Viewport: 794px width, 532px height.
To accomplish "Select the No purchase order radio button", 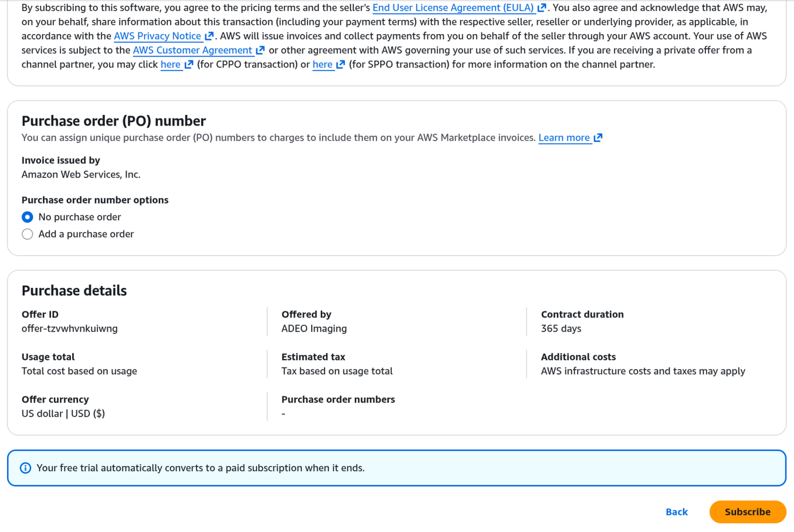I will point(27,217).
